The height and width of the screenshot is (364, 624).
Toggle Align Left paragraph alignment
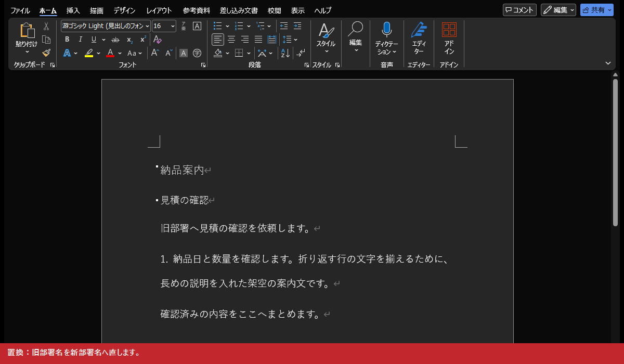(x=218, y=40)
